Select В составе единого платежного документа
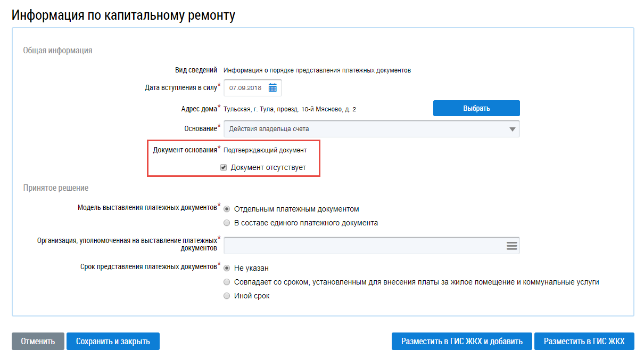The height and width of the screenshot is (357, 644). (227, 223)
